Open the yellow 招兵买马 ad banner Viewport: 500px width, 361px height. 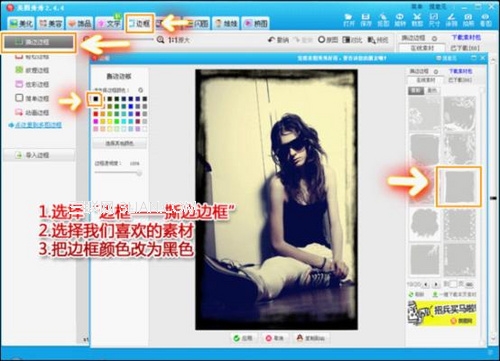[x=442, y=313]
